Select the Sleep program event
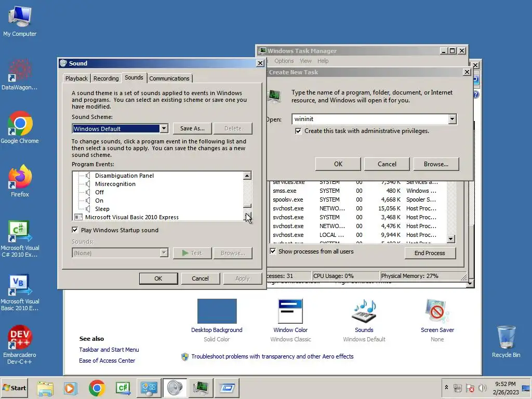The width and height of the screenshot is (532, 399). tap(102, 209)
